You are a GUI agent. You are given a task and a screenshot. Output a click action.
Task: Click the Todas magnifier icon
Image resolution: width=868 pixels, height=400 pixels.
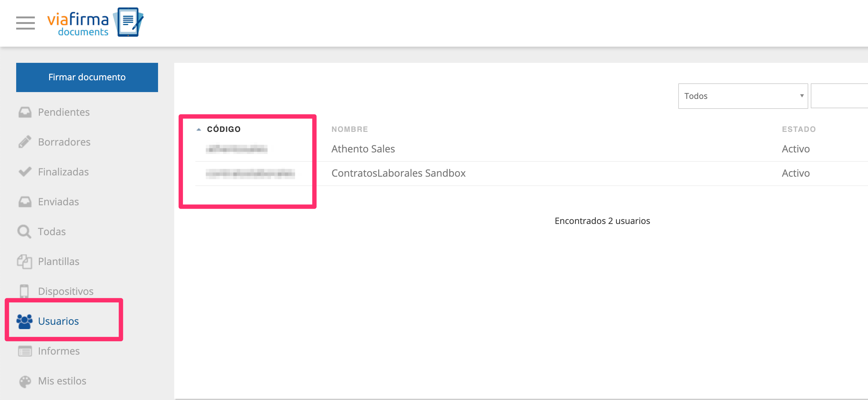(24, 231)
